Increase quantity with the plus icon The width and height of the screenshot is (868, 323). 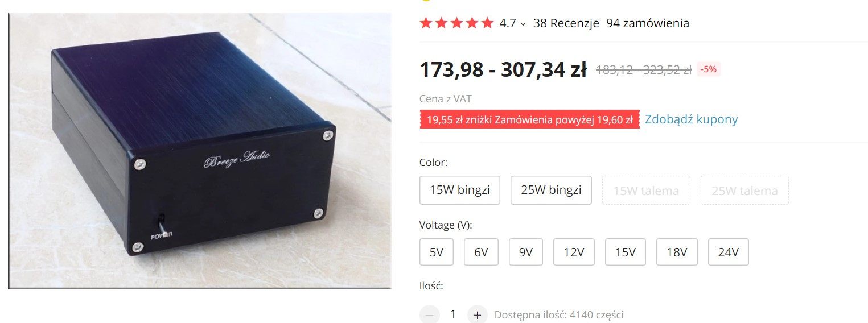[477, 314]
